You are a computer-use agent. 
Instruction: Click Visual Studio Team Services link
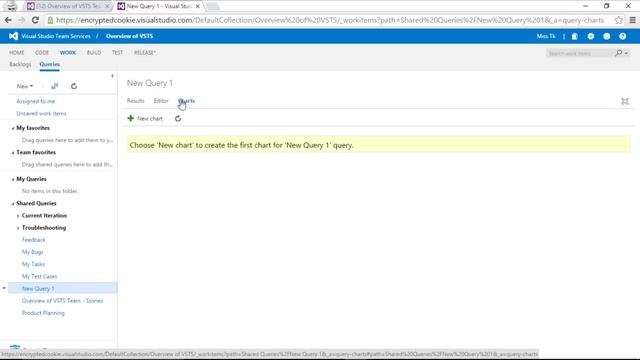(x=56, y=36)
